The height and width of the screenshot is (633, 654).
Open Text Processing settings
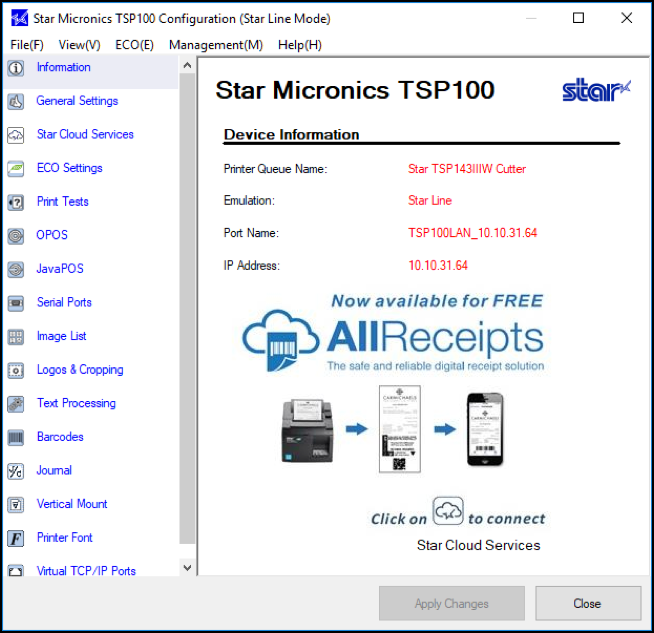pos(76,403)
